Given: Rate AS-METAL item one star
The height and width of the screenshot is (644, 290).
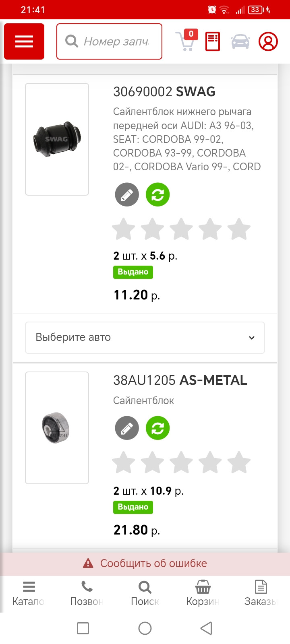Looking at the screenshot, I should pyautogui.click(x=123, y=462).
